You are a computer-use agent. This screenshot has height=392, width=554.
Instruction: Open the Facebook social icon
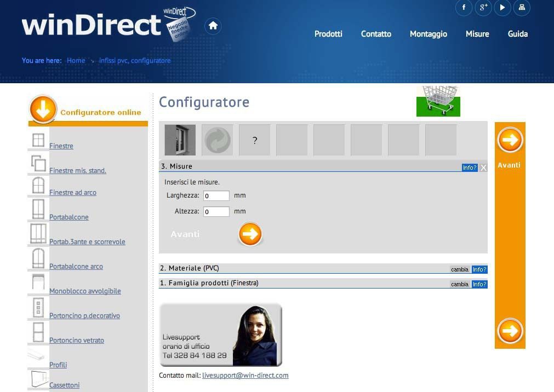[x=464, y=8]
